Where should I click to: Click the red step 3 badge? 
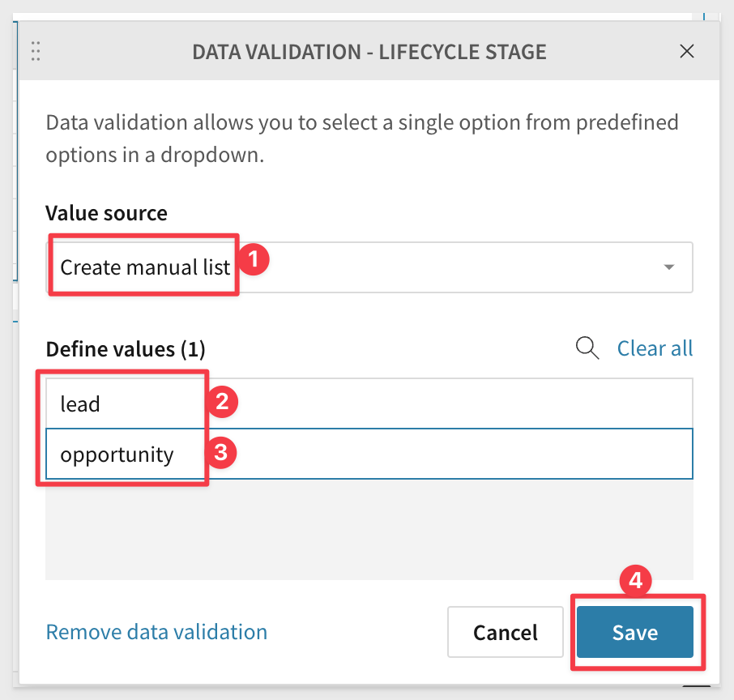[x=221, y=452]
